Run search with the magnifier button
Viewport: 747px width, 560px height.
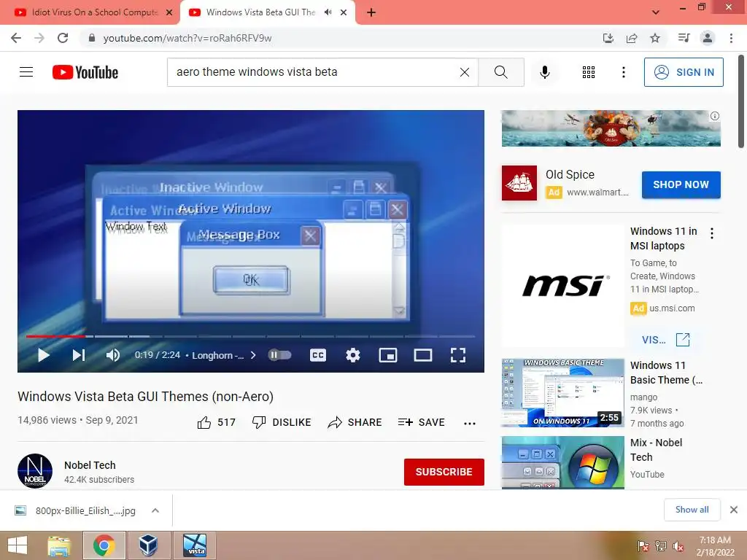pyautogui.click(x=500, y=72)
